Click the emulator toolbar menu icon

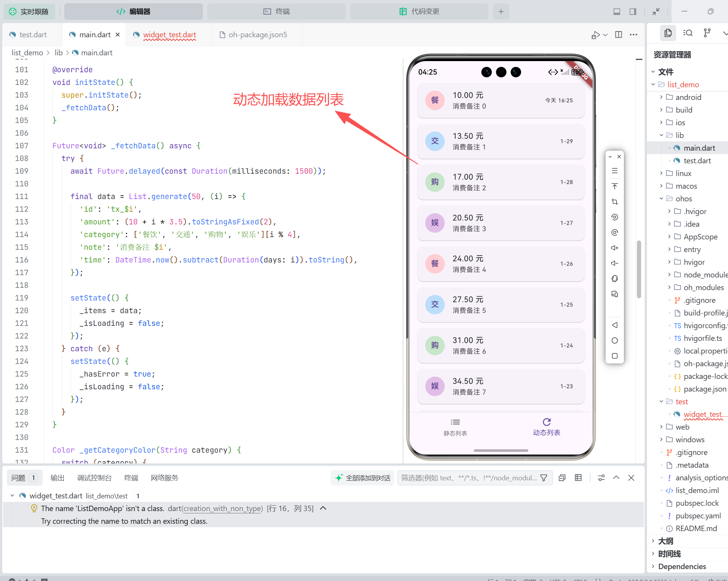(x=615, y=171)
